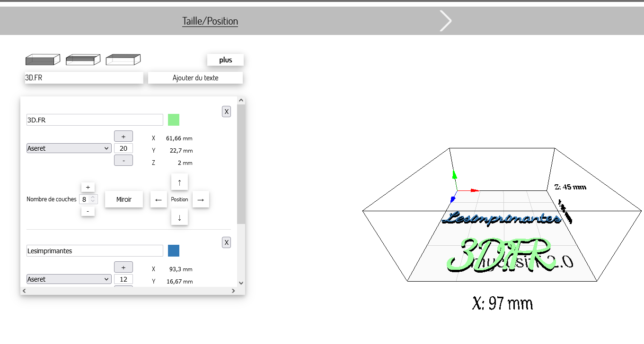Move 3D.FR text right with arrow
The height and width of the screenshot is (344, 644).
click(200, 200)
